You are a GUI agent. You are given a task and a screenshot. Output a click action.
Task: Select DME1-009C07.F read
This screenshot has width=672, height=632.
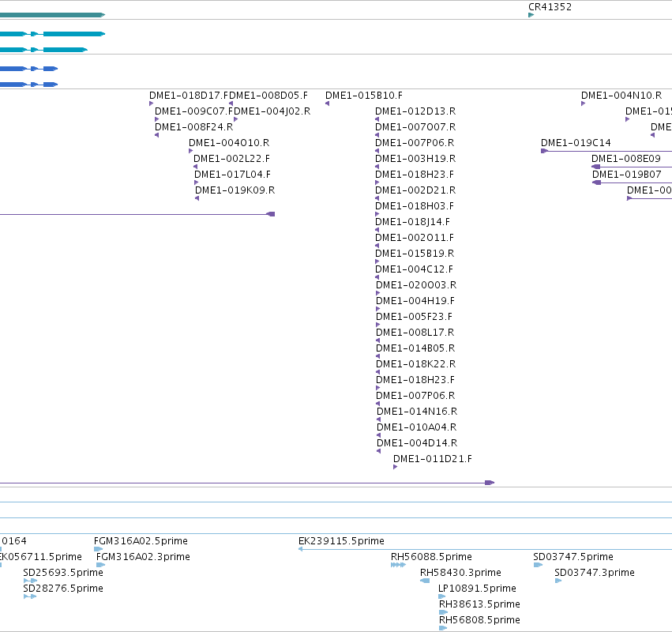point(193,111)
